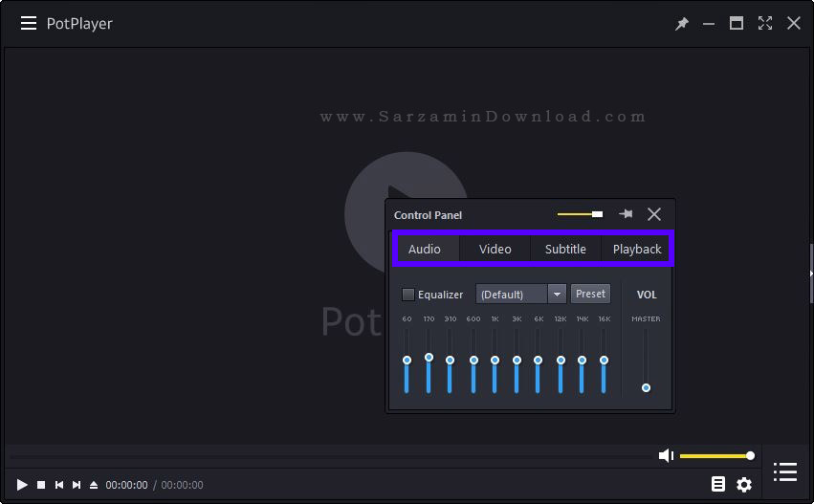
Task: Open the Playback tab
Action: (636, 250)
